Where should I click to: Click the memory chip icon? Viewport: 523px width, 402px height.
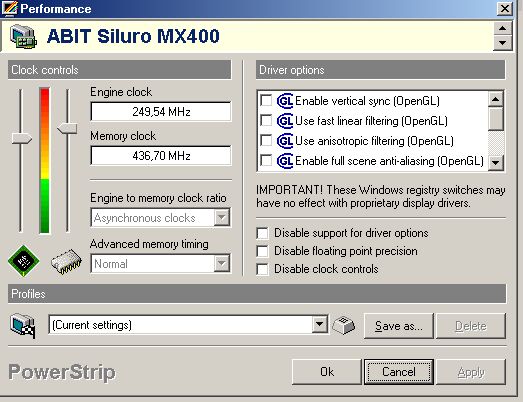pyautogui.click(x=66, y=262)
